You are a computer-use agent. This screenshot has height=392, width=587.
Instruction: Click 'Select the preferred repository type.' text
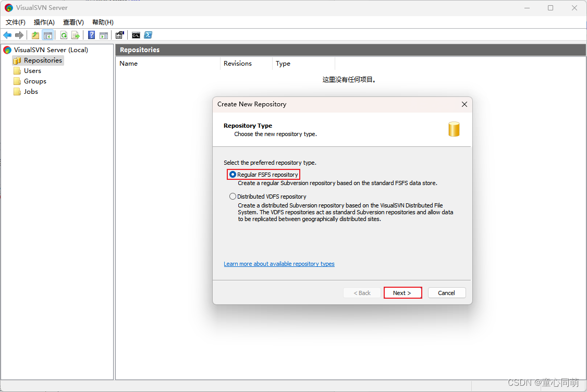pos(270,163)
